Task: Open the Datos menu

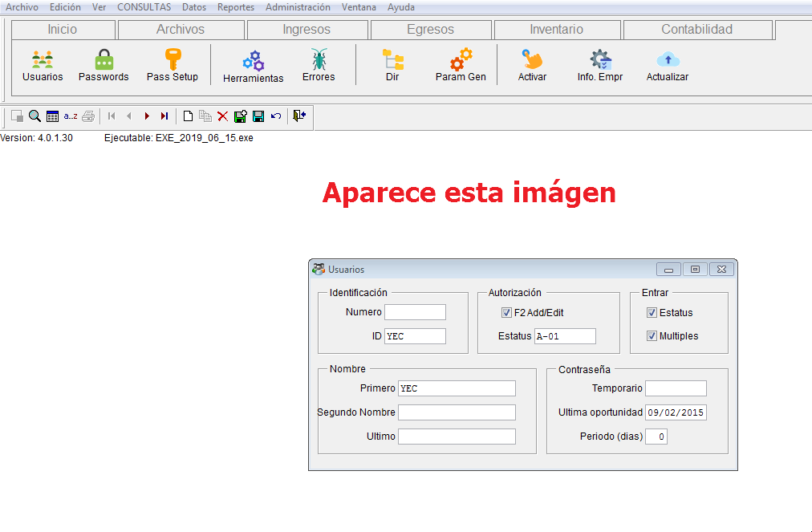Action: pyautogui.click(x=194, y=7)
